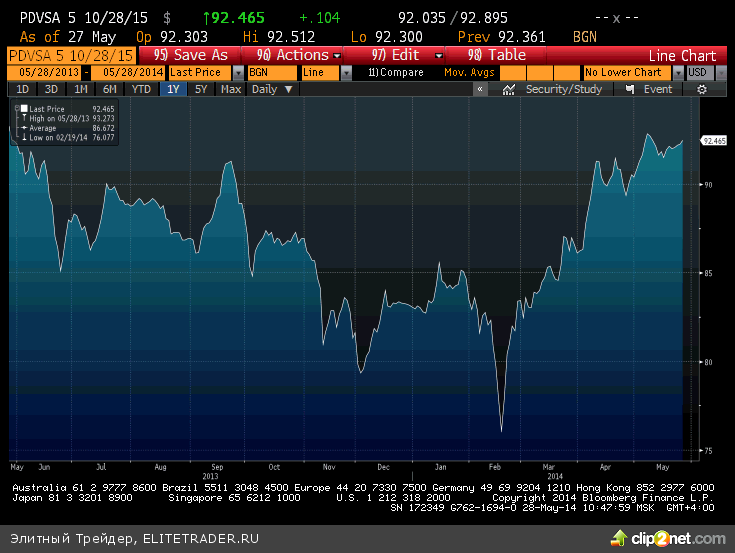Click the High marker icon in legend
Viewport: 735px width, 553px height.
point(24,118)
